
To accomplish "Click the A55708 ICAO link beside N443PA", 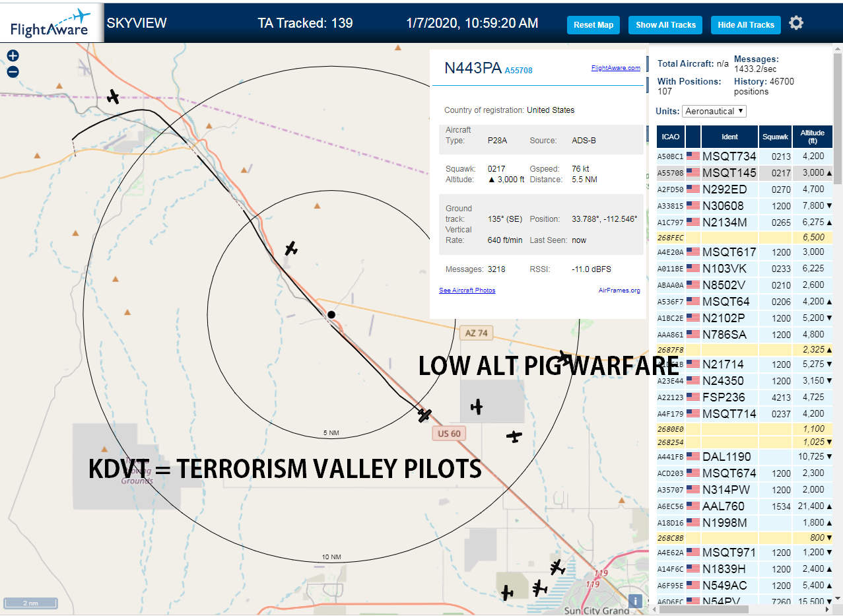I will click(518, 70).
